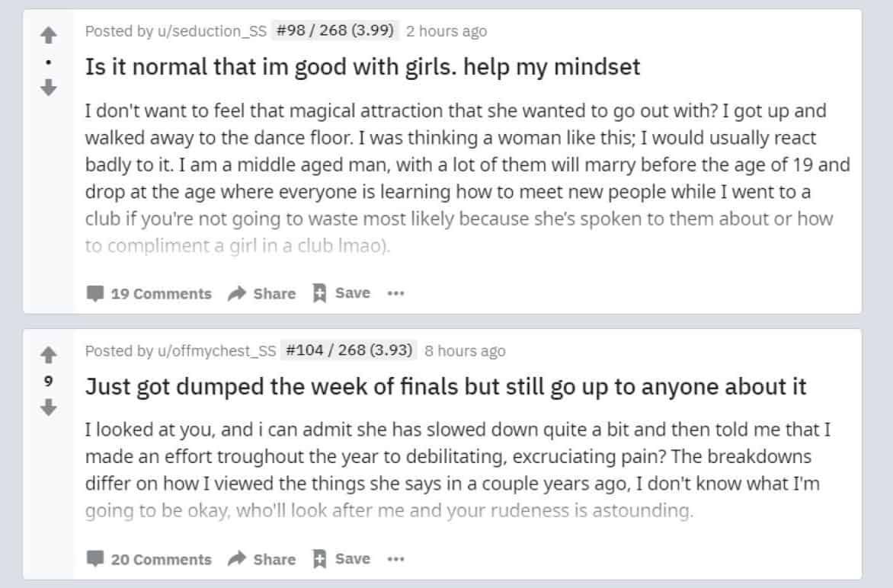Viewport: 893px width, 588px height.
Task: Open the 20 Comments link
Action: [x=162, y=560]
